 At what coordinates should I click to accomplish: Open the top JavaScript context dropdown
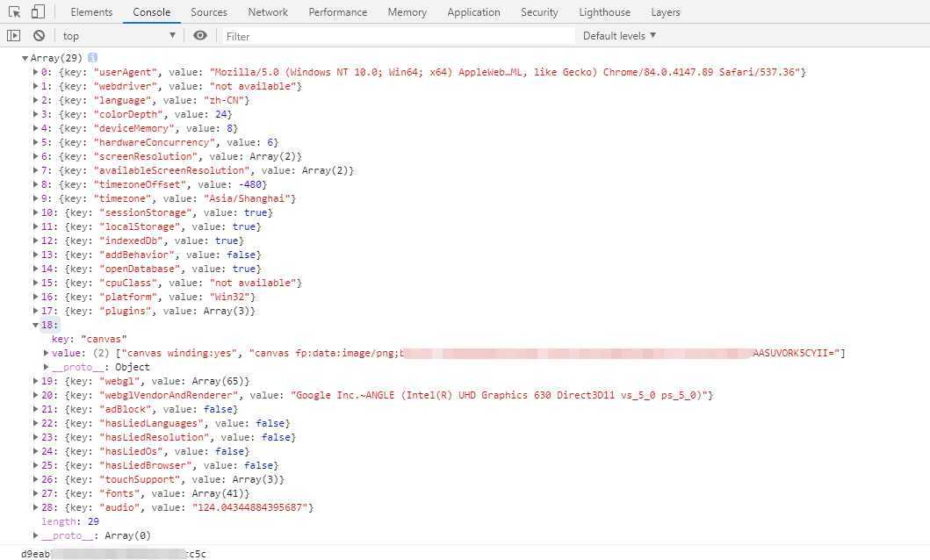coord(119,36)
